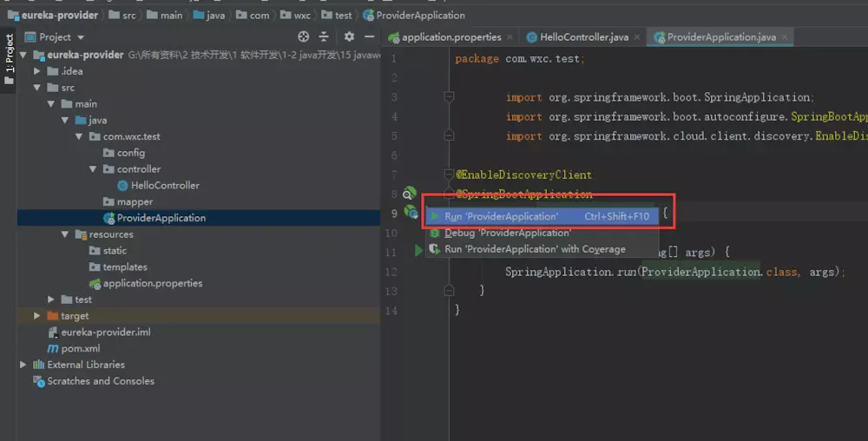Expand the .idea folder
This screenshot has height=441, width=868.
(37, 71)
